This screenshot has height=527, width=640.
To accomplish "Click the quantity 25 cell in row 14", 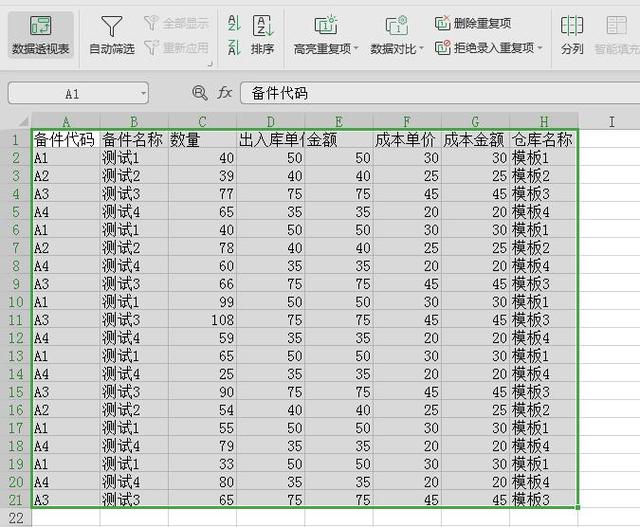I will coord(202,374).
